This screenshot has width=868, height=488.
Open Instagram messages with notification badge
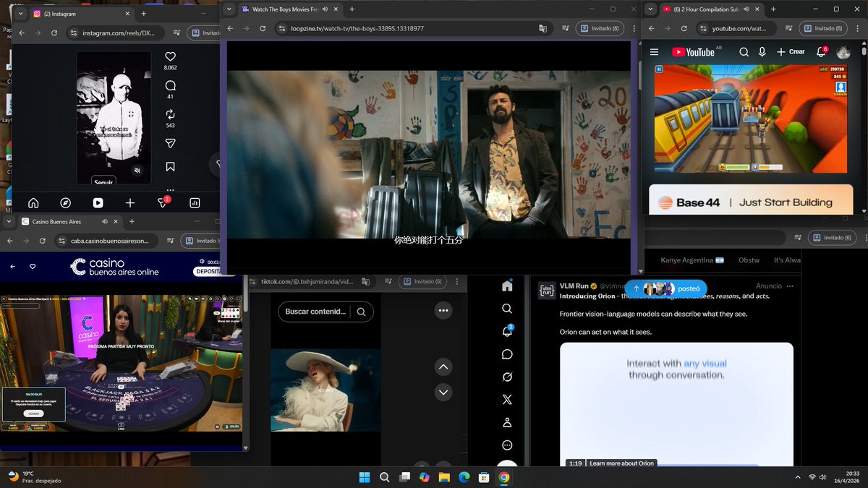163,203
